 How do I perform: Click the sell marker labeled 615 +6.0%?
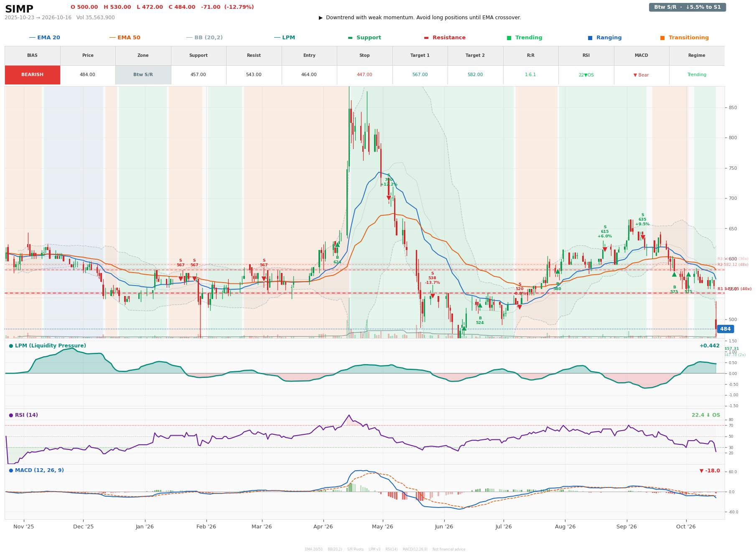coord(605,250)
